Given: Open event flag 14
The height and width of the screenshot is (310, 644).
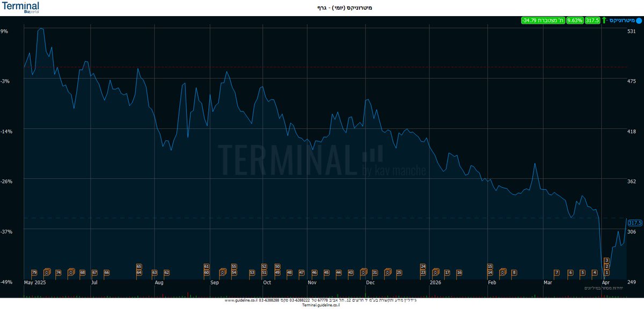Looking at the screenshot, I should coord(490,272).
